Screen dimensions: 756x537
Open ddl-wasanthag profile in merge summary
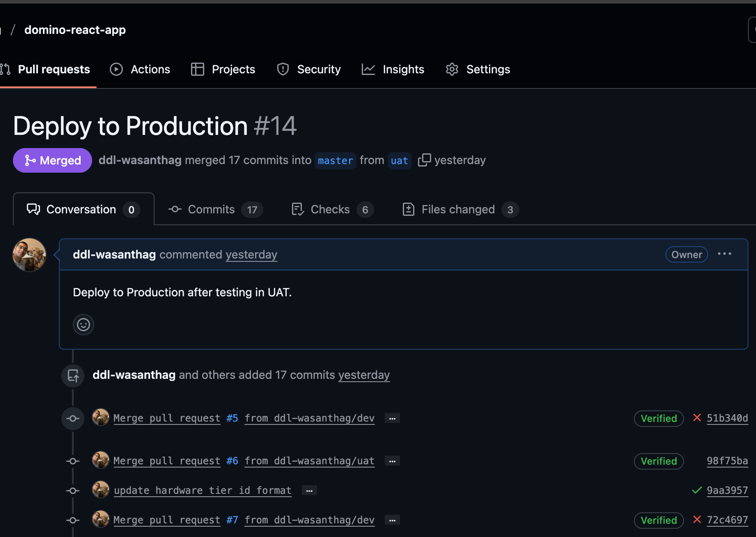pyautogui.click(x=140, y=160)
